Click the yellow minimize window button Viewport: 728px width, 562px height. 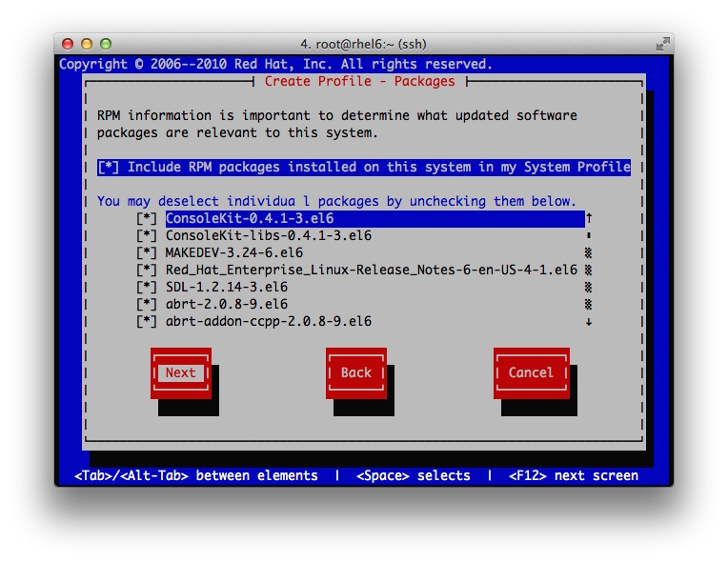[87, 44]
